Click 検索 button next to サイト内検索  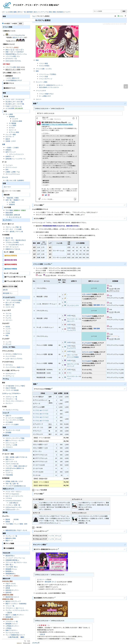(x=124, y=11)
